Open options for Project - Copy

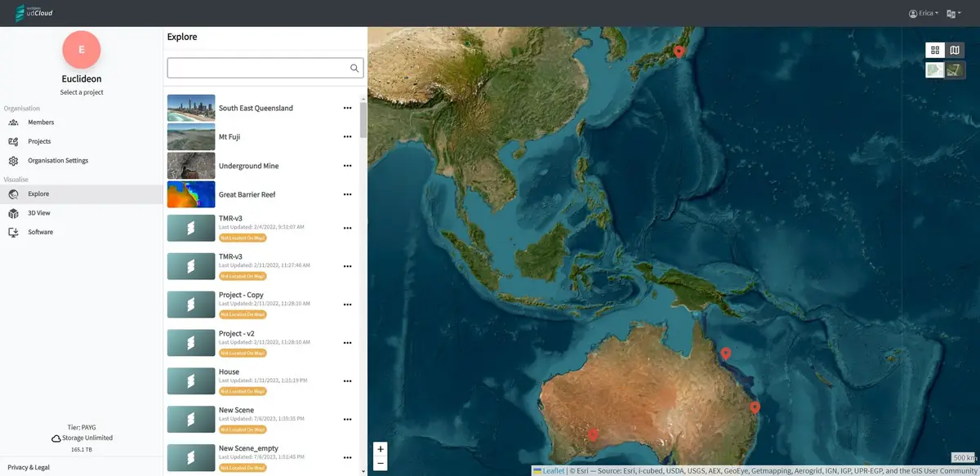[348, 305]
